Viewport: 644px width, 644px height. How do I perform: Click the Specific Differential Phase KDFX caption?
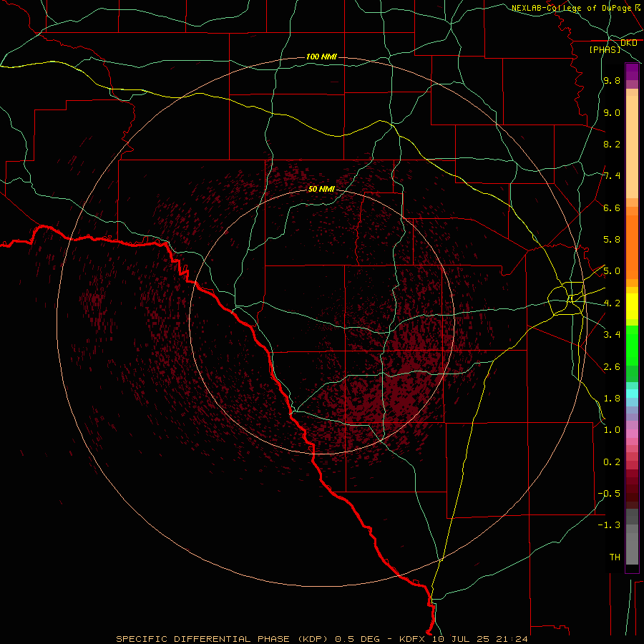321,639
